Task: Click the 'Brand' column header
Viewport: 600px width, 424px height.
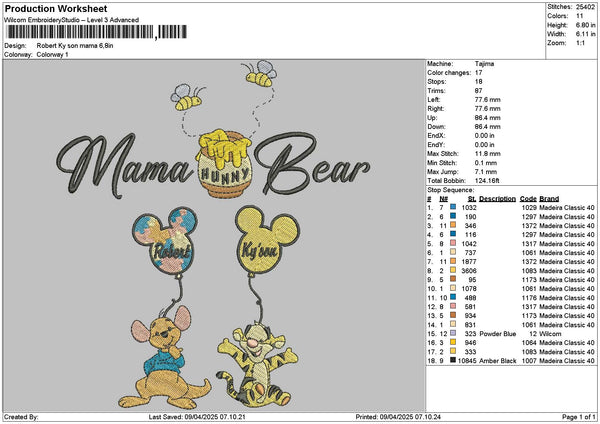Action: coord(549,199)
